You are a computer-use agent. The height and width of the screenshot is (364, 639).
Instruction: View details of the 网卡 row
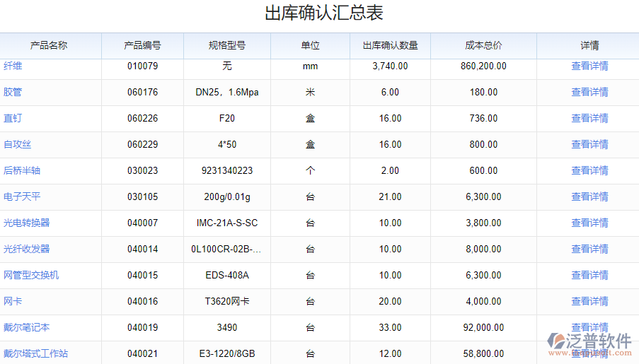pos(589,301)
